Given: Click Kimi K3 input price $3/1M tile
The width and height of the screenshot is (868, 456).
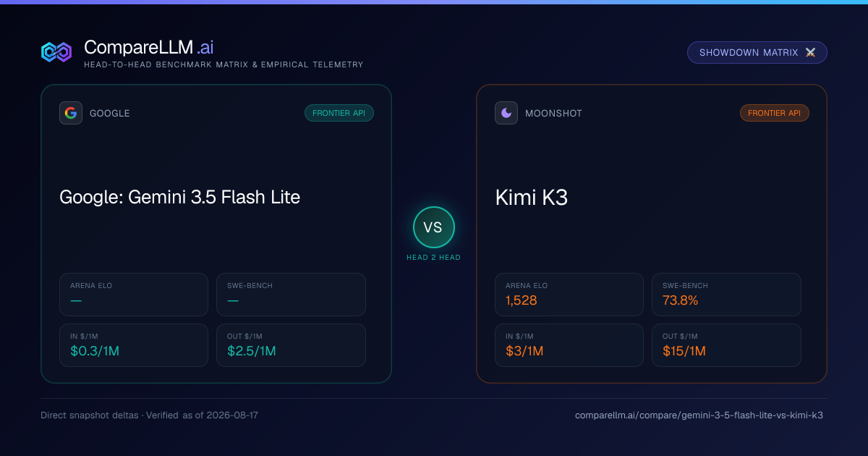Looking at the screenshot, I should tap(569, 345).
